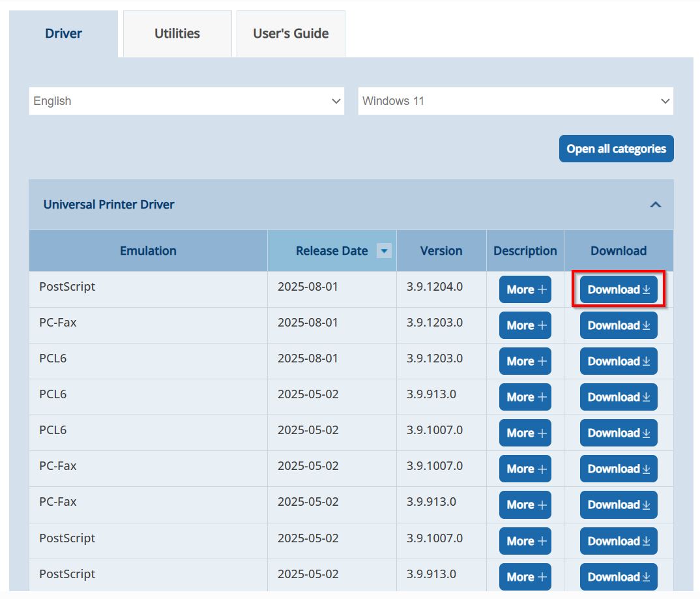Click the Emulation column header
Screen dimensions: 700x599
click(x=148, y=251)
